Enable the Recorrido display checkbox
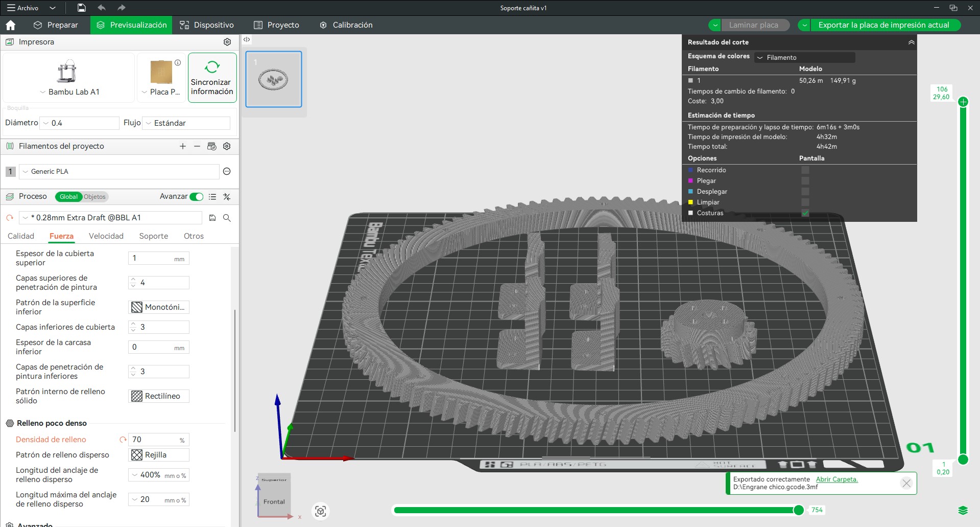The height and width of the screenshot is (527, 980). point(805,170)
